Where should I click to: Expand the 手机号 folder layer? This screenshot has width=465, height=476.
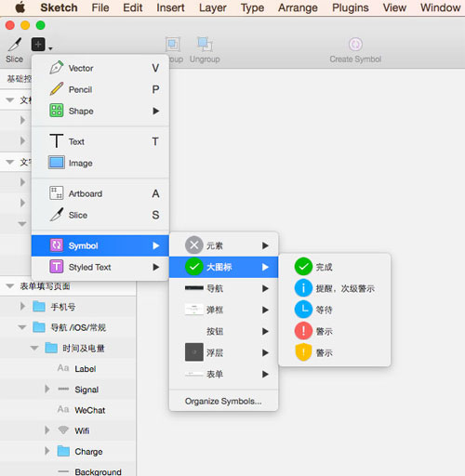coord(22,307)
